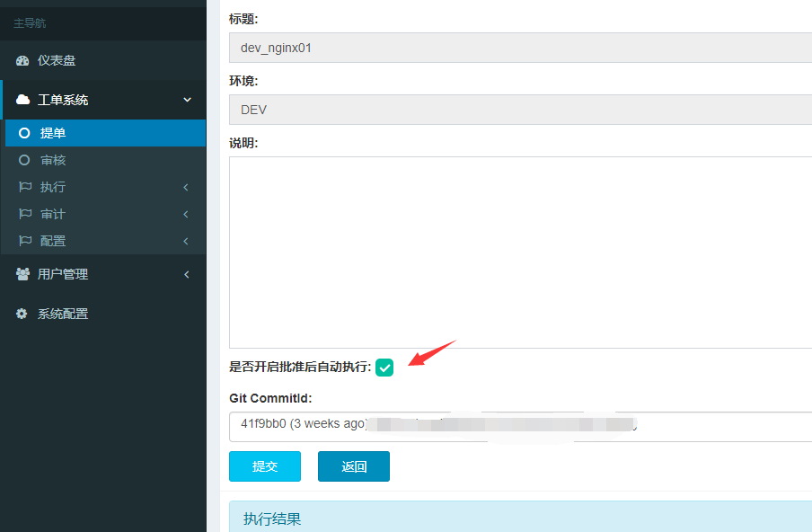Expand the 执行 submenu arrow

[186, 187]
